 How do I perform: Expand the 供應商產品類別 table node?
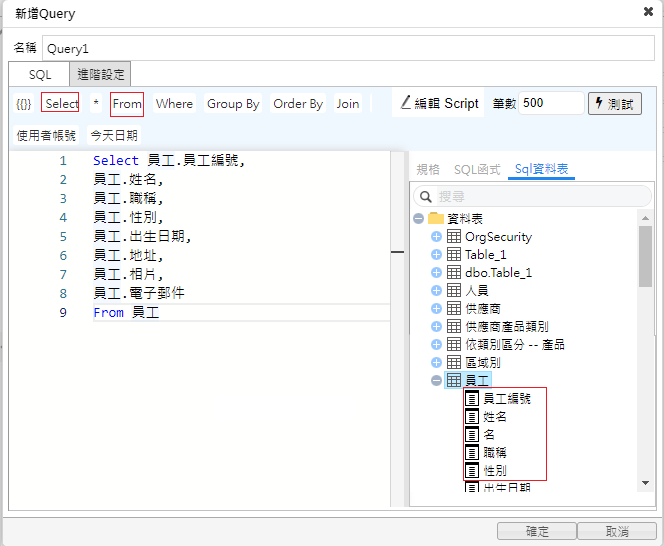pyautogui.click(x=436, y=327)
